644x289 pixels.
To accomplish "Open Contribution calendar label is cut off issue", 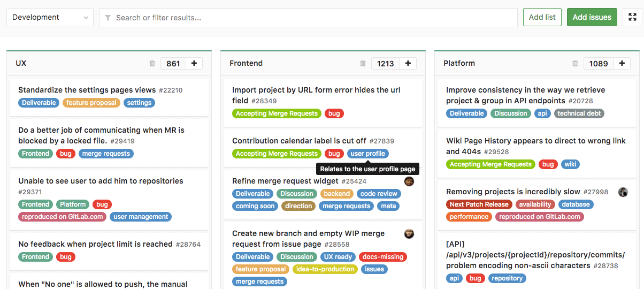I will 299,141.
